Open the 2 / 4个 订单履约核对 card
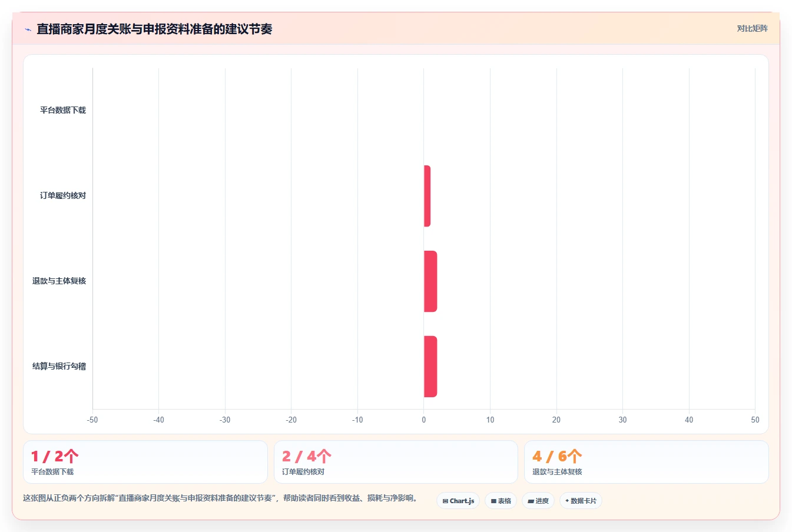792x532 pixels. (x=396, y=462)
